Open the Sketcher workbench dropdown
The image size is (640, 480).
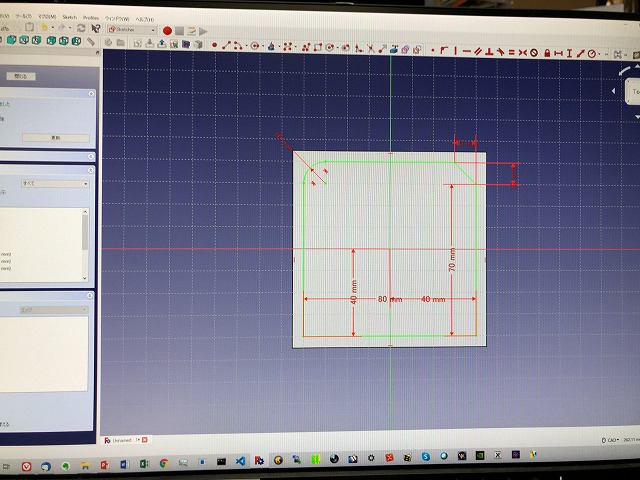pos(131,30)
